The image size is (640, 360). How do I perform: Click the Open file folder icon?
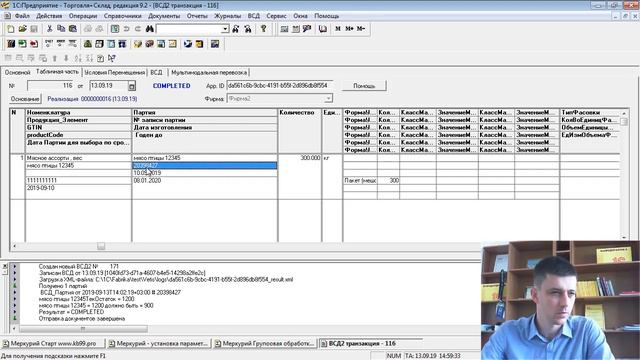pos(22,29)
